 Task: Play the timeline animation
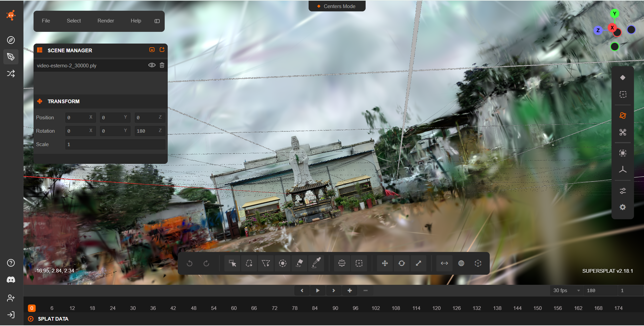click(318, 290)
